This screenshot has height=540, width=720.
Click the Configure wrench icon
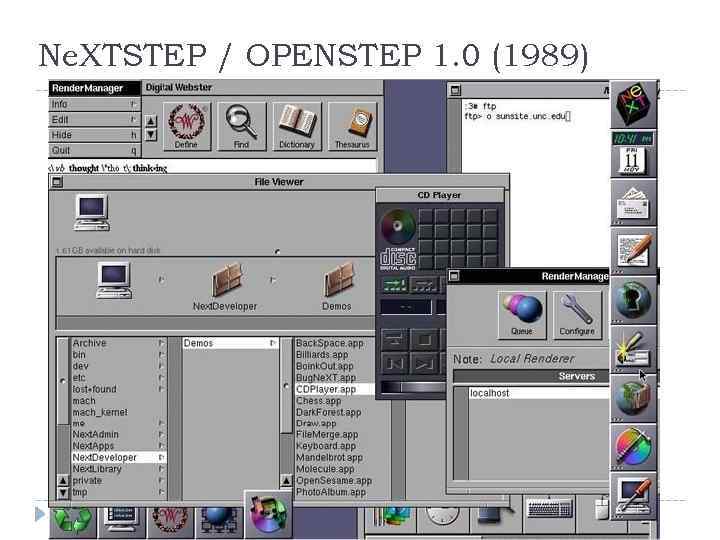point(577,315)
